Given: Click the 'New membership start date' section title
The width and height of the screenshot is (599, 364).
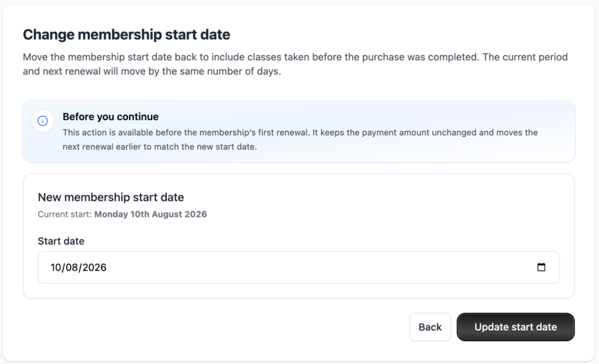Looking at the screenshot, I should [x=111, y=197].
